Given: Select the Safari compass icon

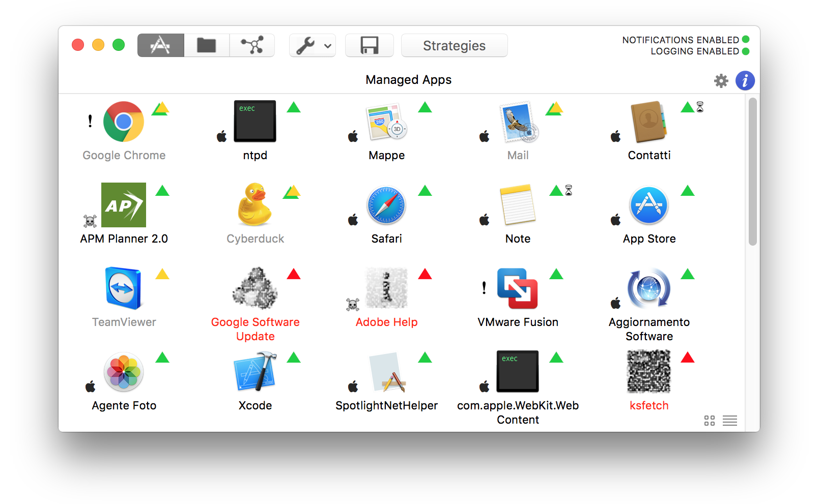Looking at the screenshot, I should [386, 205].
